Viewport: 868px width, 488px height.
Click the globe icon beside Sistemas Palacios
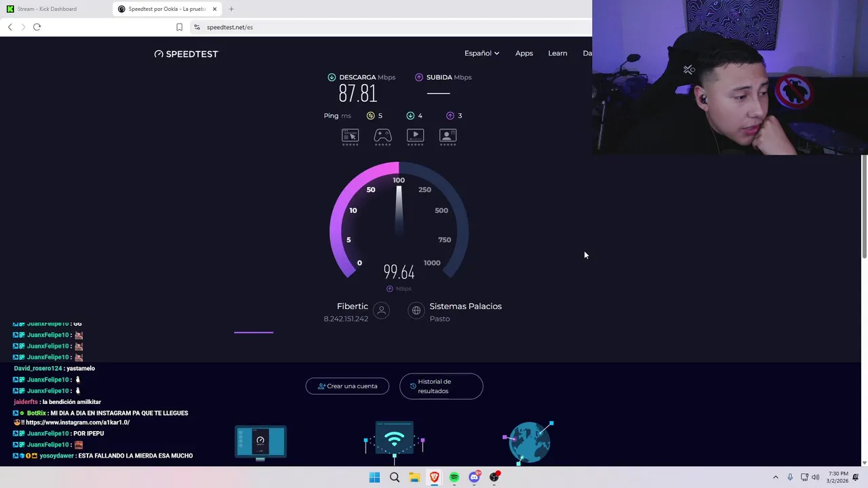pyautogui.click(x=416, y=310)
